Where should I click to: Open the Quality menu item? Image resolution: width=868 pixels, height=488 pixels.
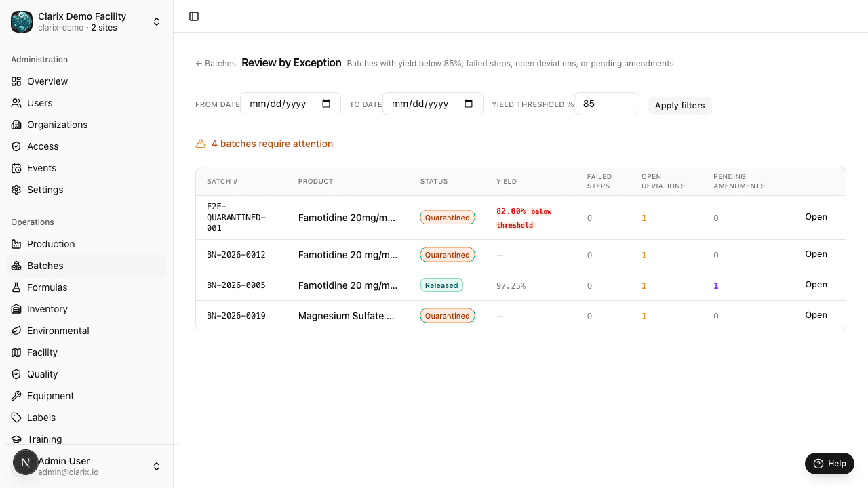[86, 374]
